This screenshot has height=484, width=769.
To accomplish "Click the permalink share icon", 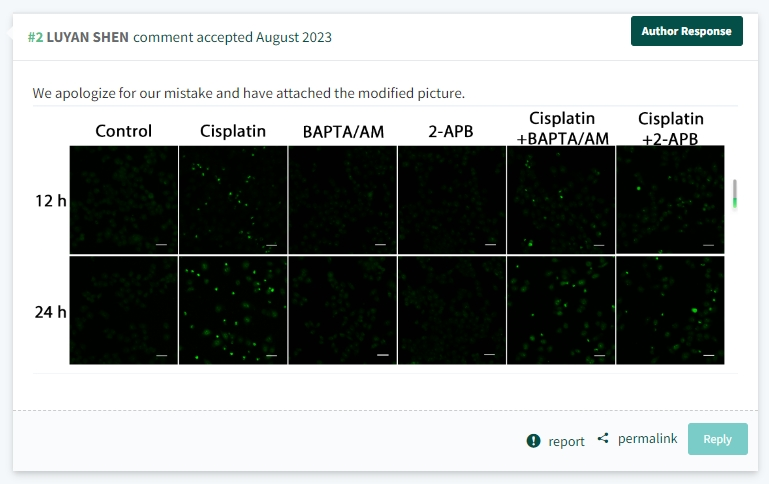I will point(603,438).
